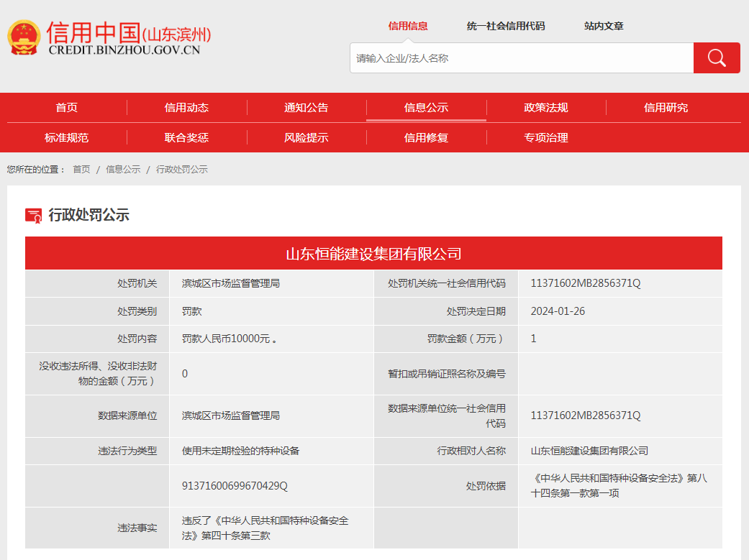Open the 信用修复 menu item
Screen dimensions: 749x560
426,137
